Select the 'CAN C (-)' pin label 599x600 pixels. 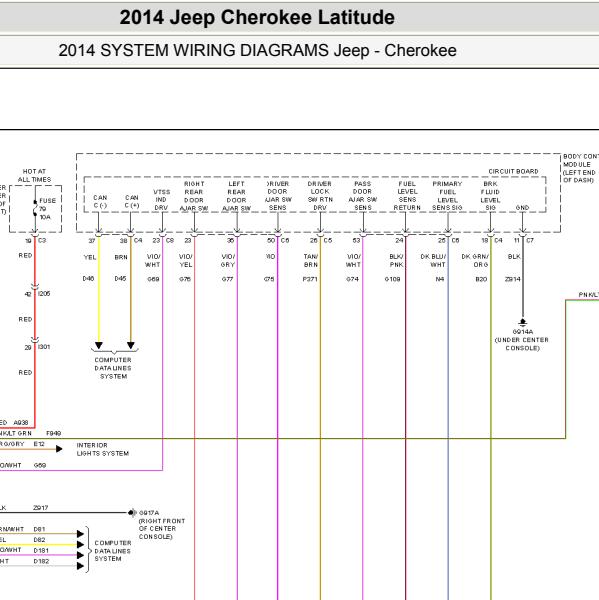point(100,201)
